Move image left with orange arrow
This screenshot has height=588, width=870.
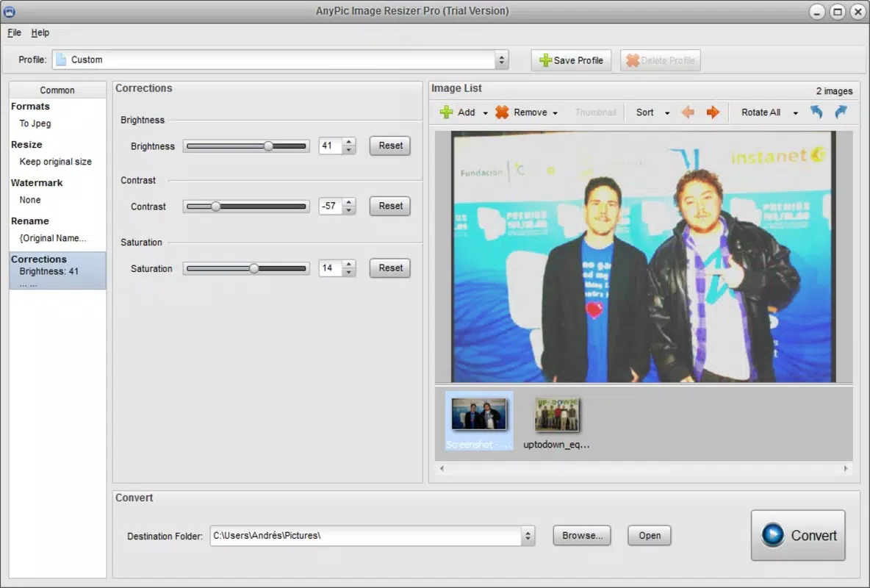(688, 112)
